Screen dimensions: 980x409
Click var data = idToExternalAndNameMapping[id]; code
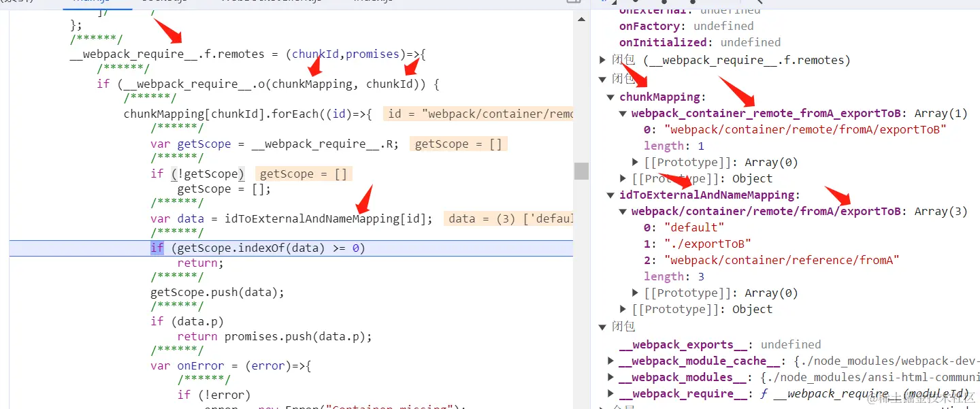(291, 218)
